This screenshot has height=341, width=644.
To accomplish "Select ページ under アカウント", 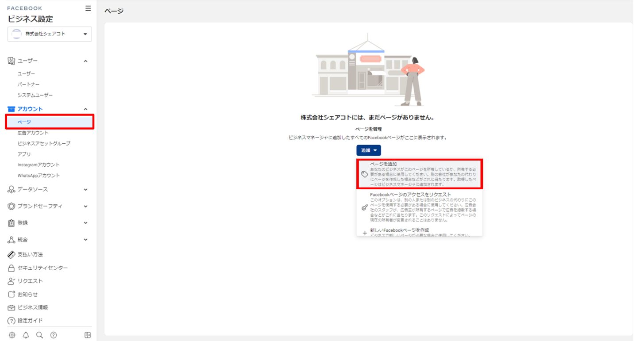I will [50, 122].
